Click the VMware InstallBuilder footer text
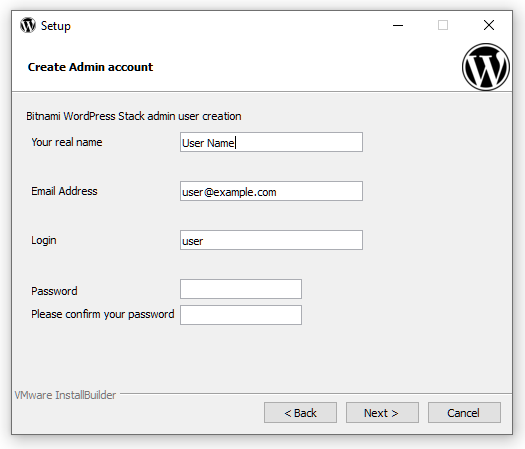 [65, 395]
